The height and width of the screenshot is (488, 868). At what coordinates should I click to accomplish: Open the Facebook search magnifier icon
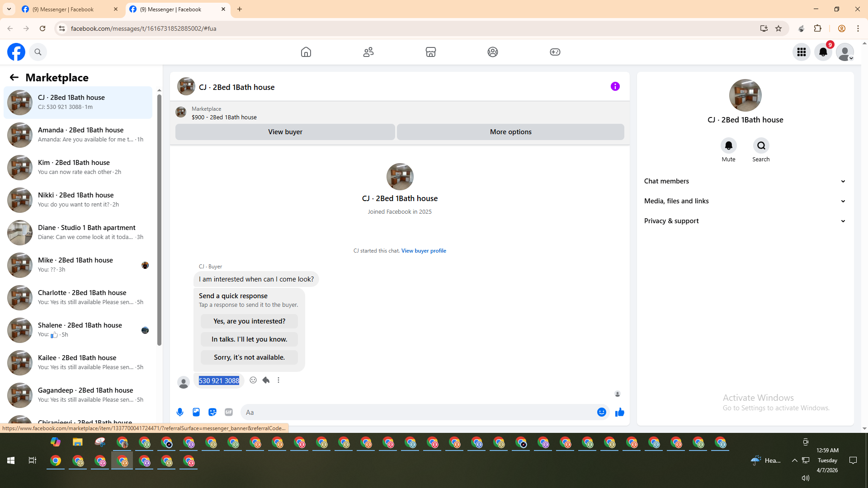click(x=38, y=52)
